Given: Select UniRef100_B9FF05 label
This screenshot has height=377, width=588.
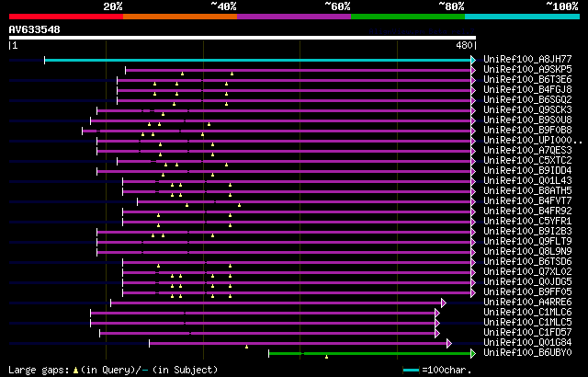Looking at the screenshot, I should coord(527,292).
